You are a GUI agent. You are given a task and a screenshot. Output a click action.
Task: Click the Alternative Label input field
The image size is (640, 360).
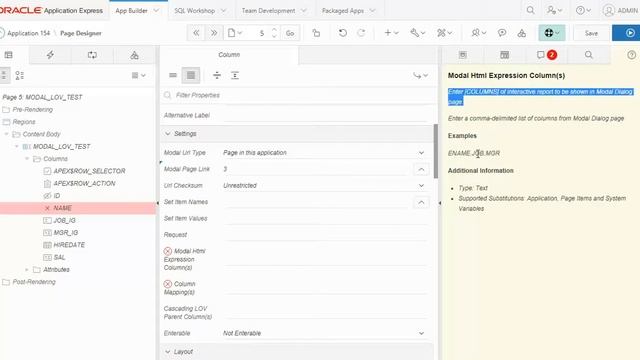tap(326, 116)
